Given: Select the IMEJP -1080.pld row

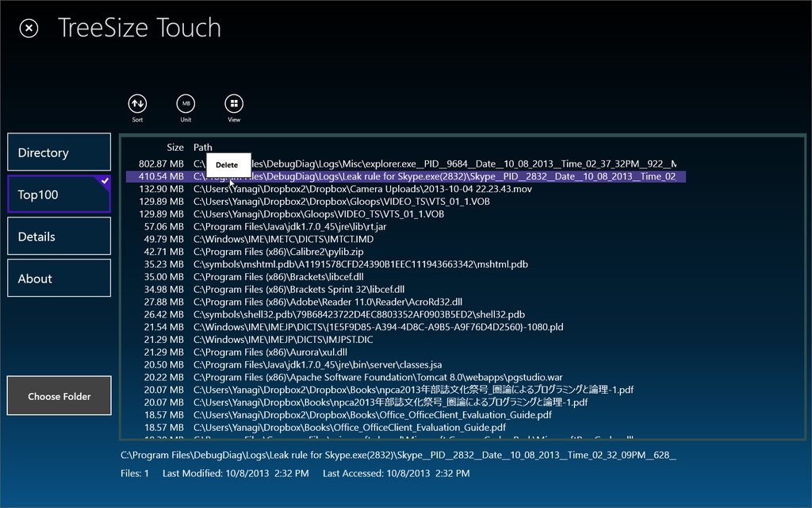Looking at the screenshot, I should (x=405, y=327).
